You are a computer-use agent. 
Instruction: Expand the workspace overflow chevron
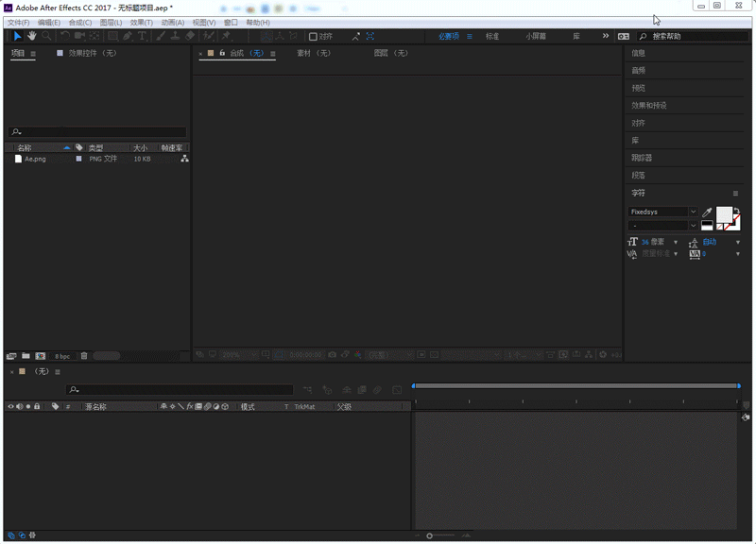(x=606, y=36)
